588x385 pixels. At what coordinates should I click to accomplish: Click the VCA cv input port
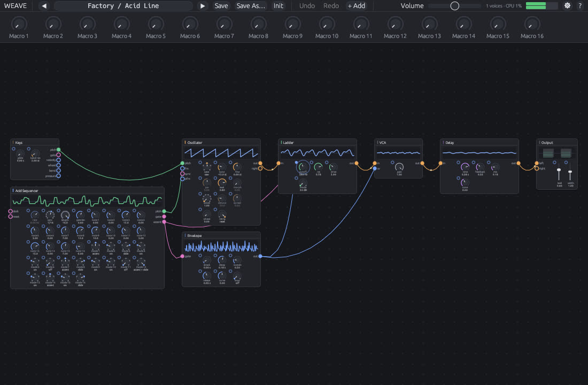375,168
